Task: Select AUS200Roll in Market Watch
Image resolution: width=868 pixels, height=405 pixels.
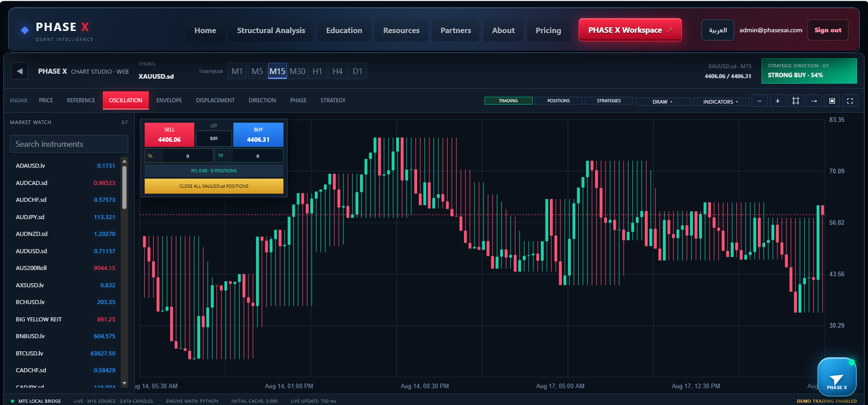Action: coord(66,268)
